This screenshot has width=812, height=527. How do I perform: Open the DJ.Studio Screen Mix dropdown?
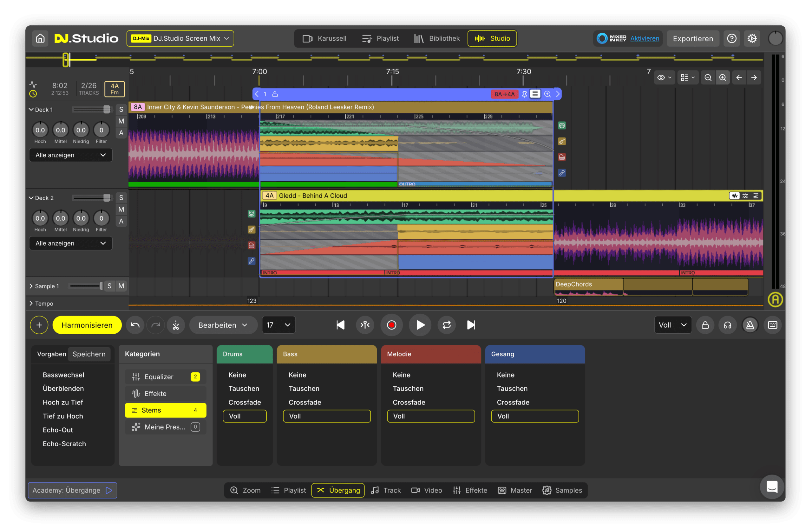pos(180,38)
